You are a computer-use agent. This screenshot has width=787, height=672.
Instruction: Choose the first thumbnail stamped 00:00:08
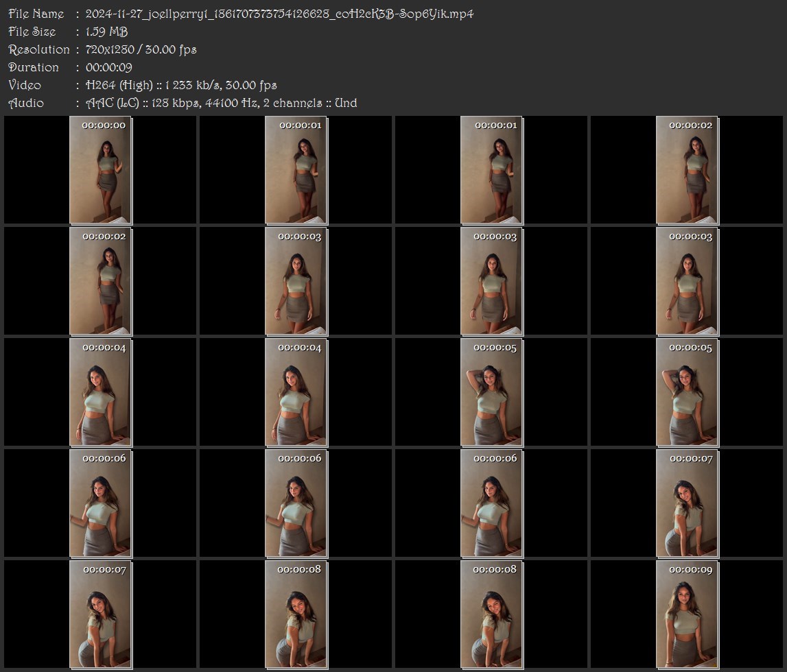tap(296, 614)
